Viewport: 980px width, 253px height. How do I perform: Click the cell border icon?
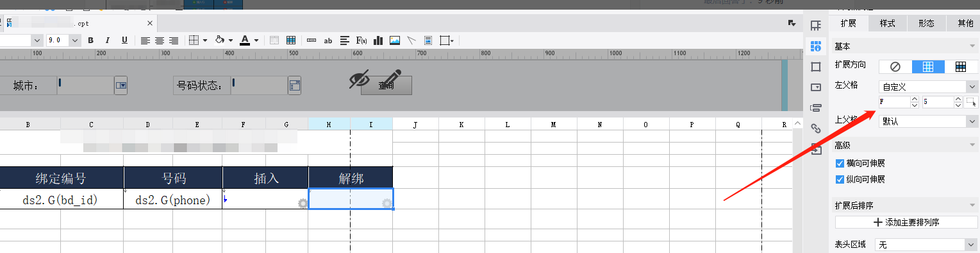pos(194,40)
